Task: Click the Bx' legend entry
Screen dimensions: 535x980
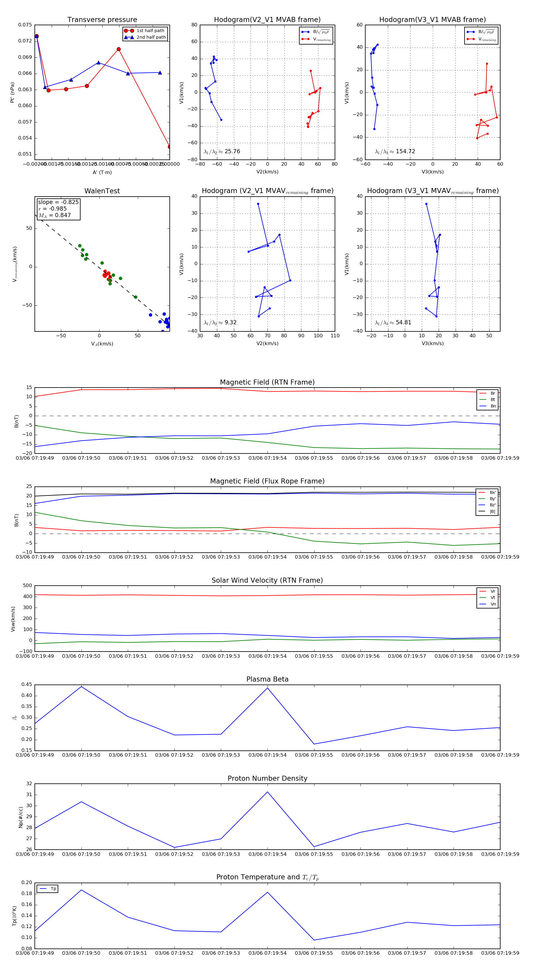Action: click(x=487, y=492)
